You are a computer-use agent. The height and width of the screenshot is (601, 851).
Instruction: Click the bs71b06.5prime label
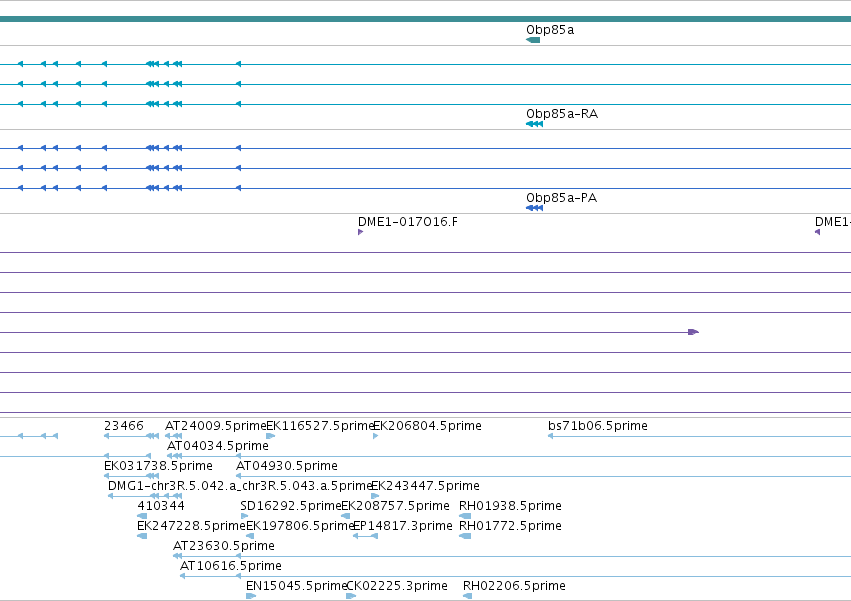coord(598,426)
